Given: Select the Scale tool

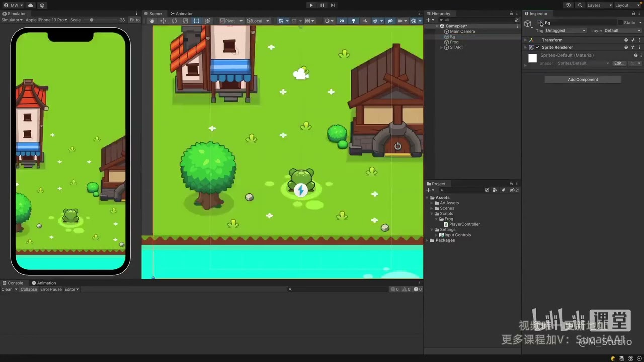Looking at the screenshot, I should [185, 21].
